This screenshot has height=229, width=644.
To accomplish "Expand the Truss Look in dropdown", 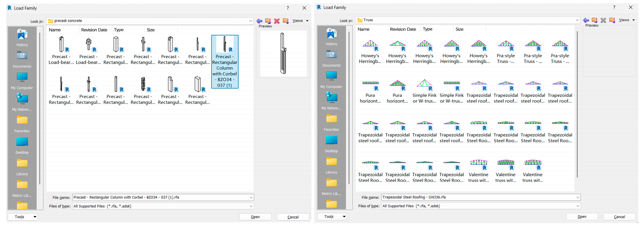I will coord(577,20).
